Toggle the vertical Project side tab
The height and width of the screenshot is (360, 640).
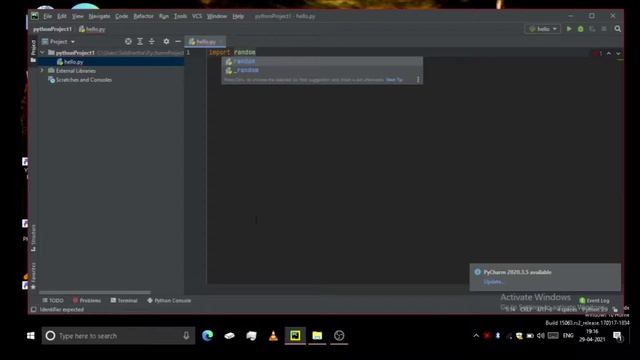[33, 51]
